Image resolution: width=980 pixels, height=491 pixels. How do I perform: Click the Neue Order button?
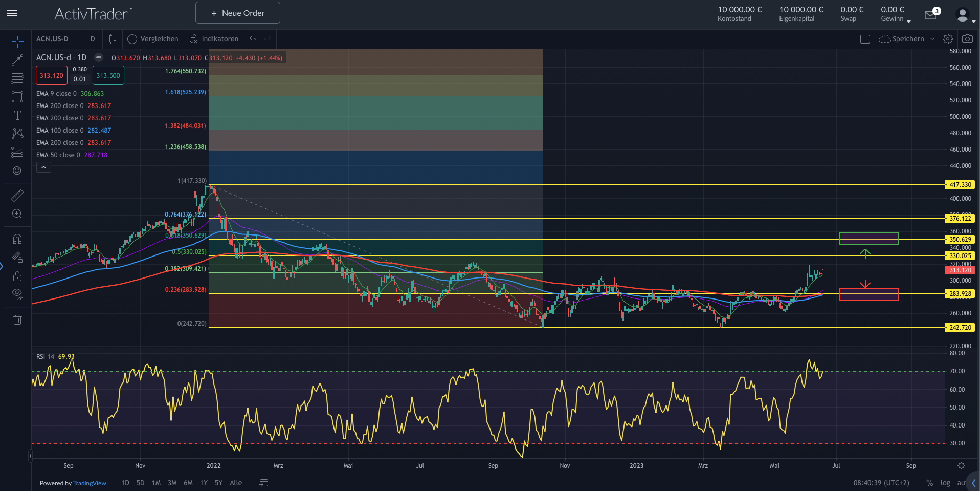(238, 13)
